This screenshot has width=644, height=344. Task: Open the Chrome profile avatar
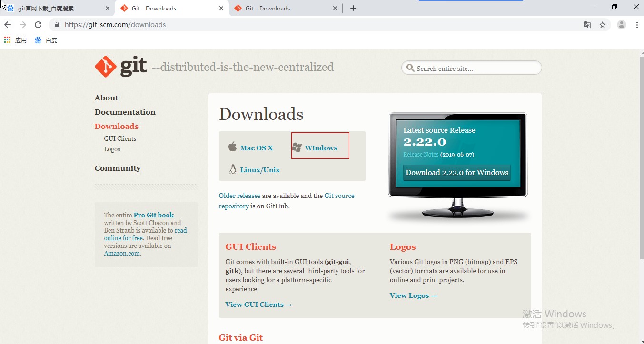click(622, 25)
